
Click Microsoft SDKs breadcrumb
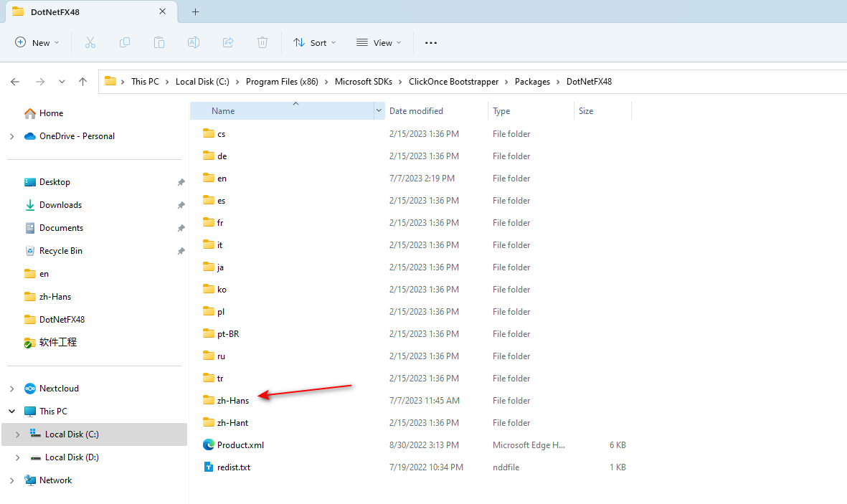364,82
